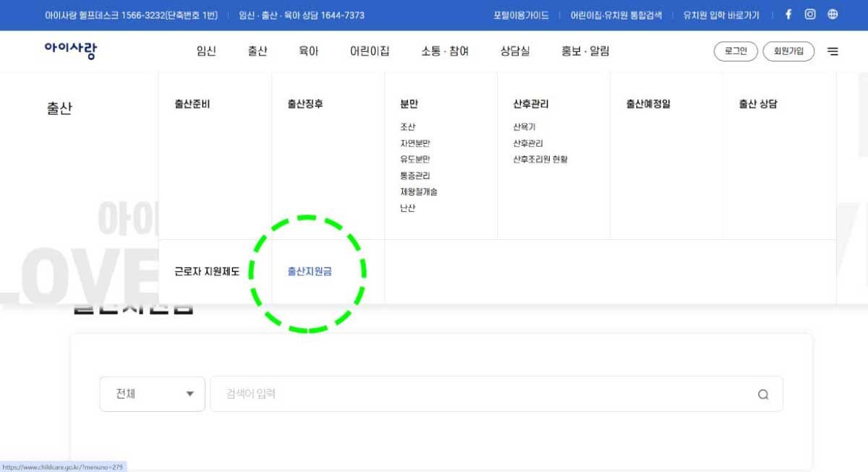The height and width of the screenshot is (472, 868).
Task: Click the magnifier icon to search
Action: coord(763,394)
